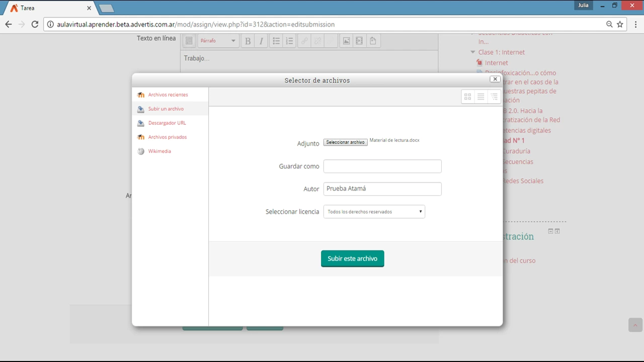The height and width of the screenshot is (362, 644).
Task: Insert unordered bullet list
Action: tap(276, 41)
